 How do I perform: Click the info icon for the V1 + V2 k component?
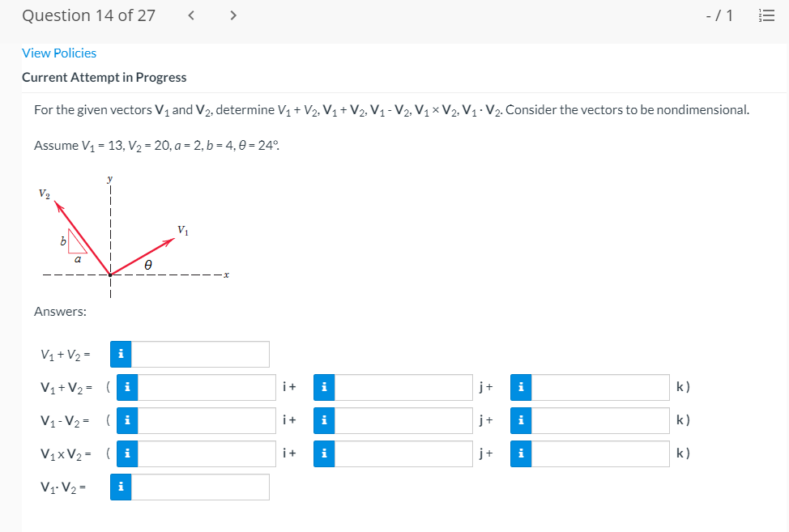click(x=520, y=387)
